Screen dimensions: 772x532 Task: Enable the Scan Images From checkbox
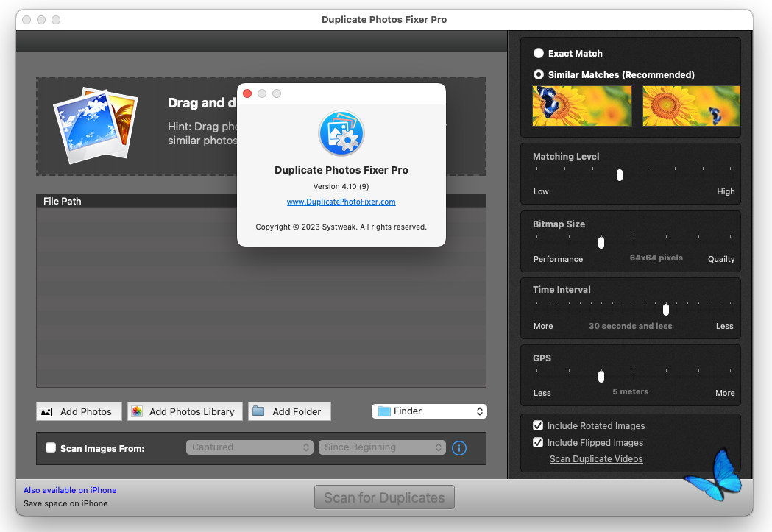[51, 447]
